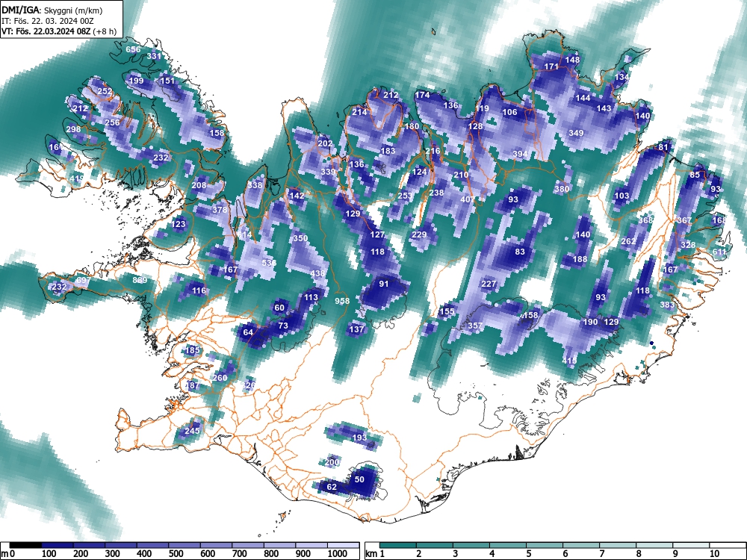Click the visibility value 611 on the map

click(719, 252)
